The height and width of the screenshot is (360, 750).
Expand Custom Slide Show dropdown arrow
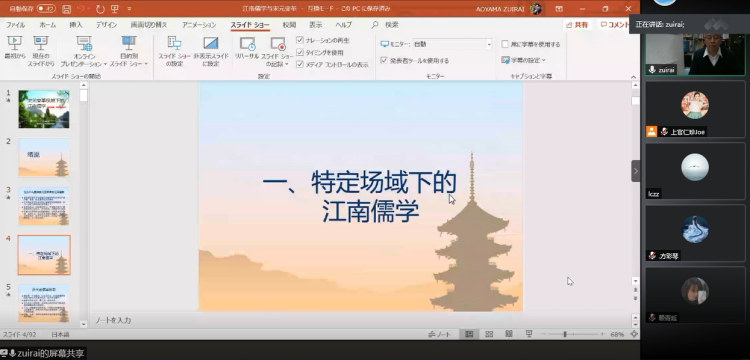point(146,64)
